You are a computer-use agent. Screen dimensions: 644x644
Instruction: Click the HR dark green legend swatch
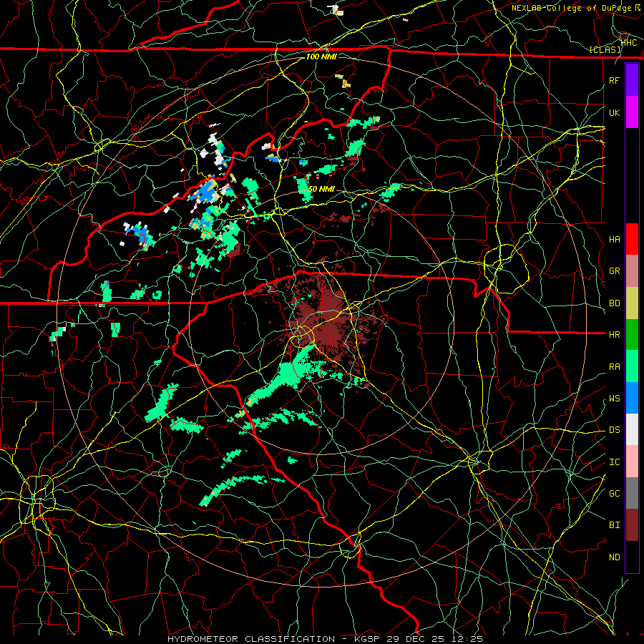click(632, 335)
